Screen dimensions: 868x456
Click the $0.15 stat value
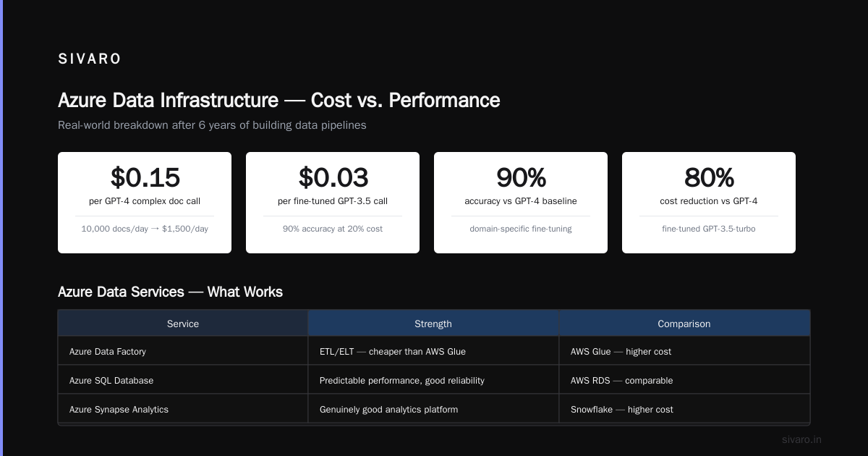[x=145, y=177]
